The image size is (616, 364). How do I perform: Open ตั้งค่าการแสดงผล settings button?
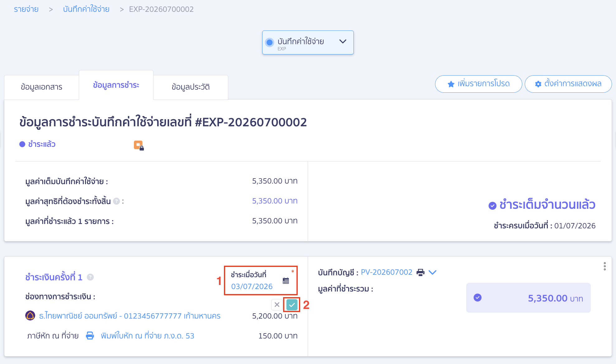(568, 84)
